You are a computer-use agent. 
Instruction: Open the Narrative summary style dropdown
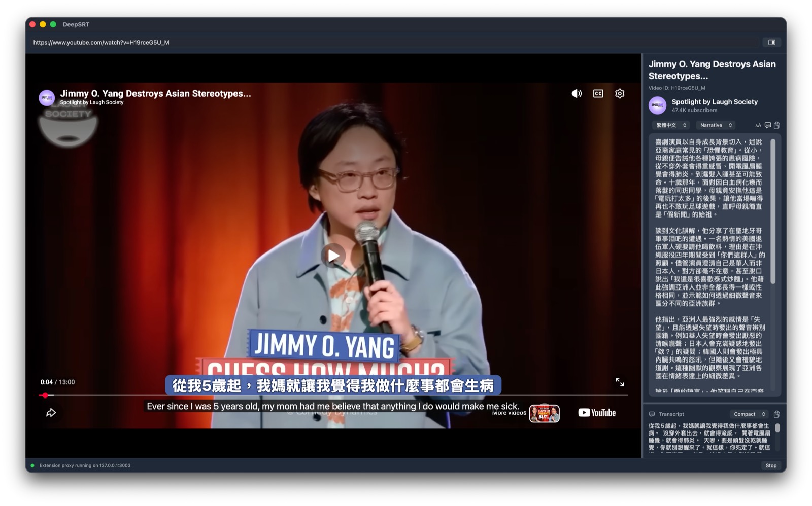716,125
